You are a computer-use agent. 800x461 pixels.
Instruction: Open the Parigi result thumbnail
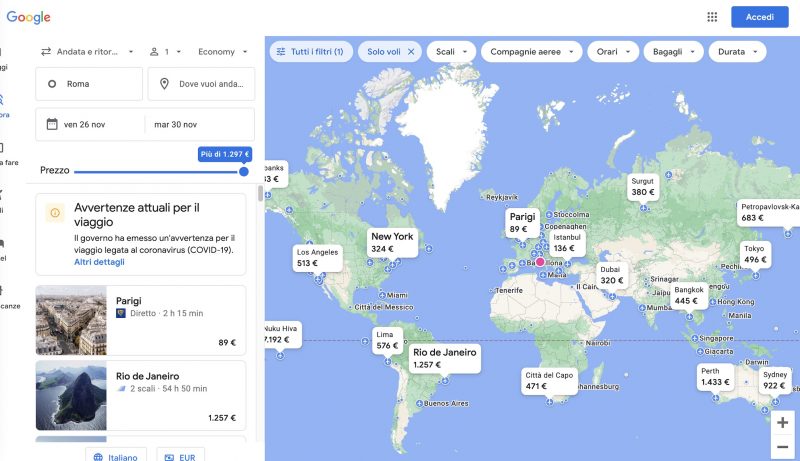pos(71,320)
